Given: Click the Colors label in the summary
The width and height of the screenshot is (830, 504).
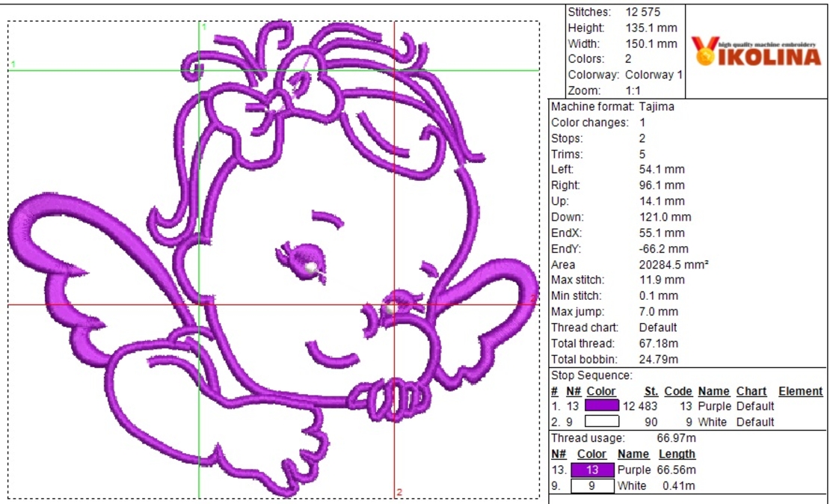Looking at the screenshot, I should (586, 59).
